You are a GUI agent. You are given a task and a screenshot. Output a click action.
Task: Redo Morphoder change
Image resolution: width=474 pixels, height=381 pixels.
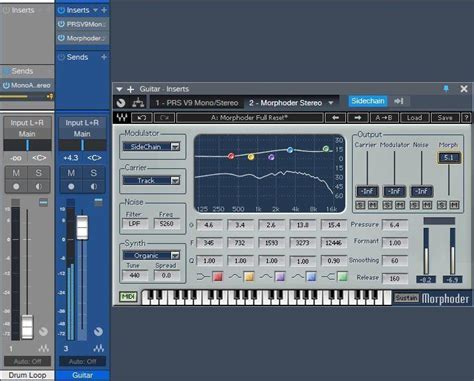164,118
